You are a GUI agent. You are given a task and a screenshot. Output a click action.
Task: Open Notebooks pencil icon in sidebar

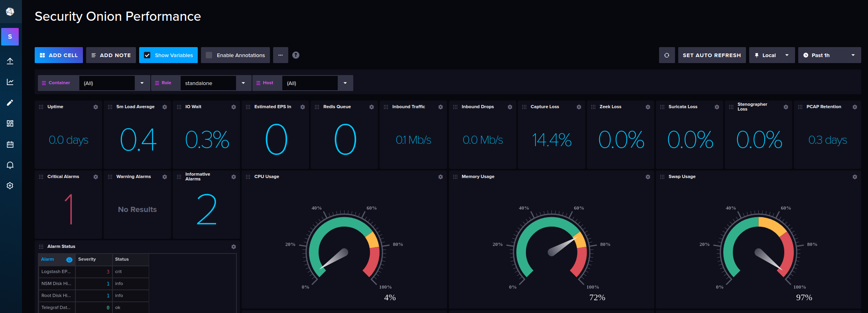tap(10, 103)
